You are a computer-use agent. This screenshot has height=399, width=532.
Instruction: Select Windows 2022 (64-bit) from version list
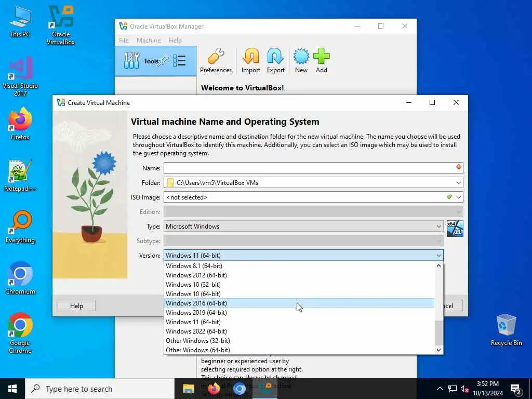coord(299,331)
